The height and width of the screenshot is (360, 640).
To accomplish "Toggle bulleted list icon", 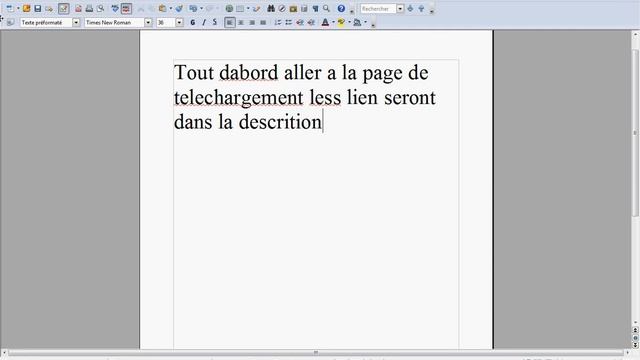I will tap(289, 22).
